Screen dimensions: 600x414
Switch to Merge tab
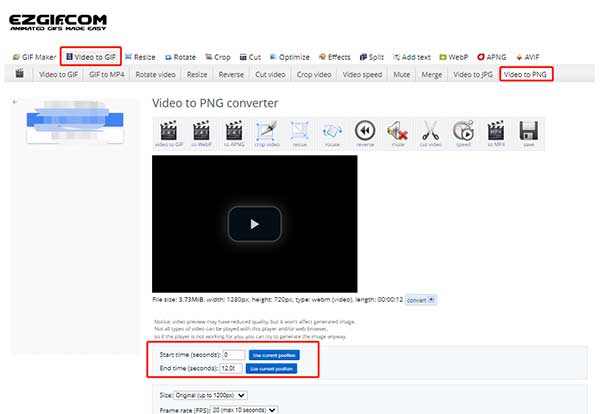(432, 74)
